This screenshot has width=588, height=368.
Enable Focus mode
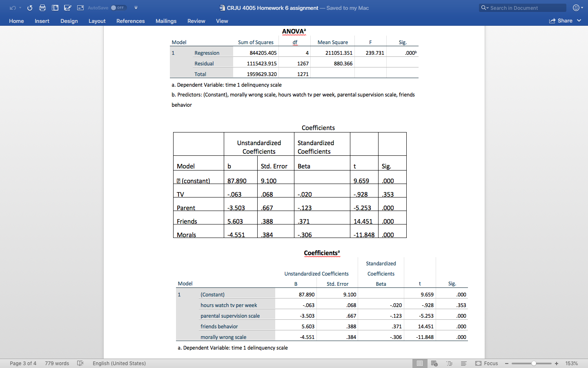486,363
